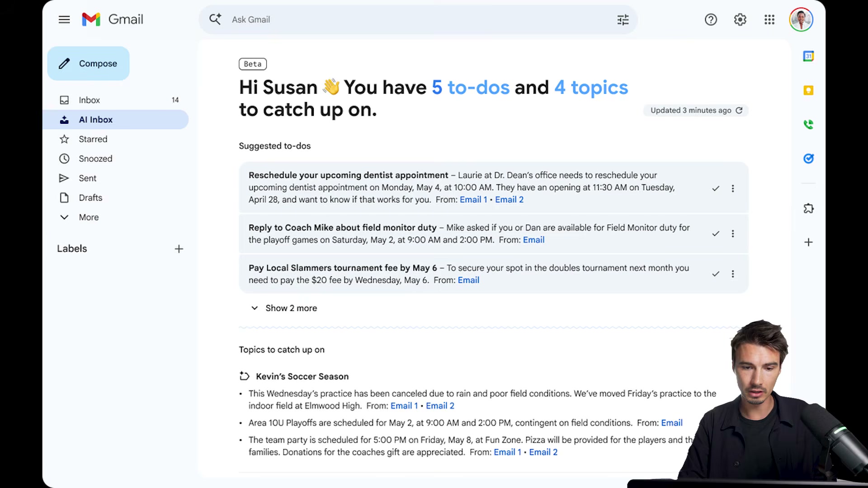Click the Gmail logo
868x488 pixels.
113,19
